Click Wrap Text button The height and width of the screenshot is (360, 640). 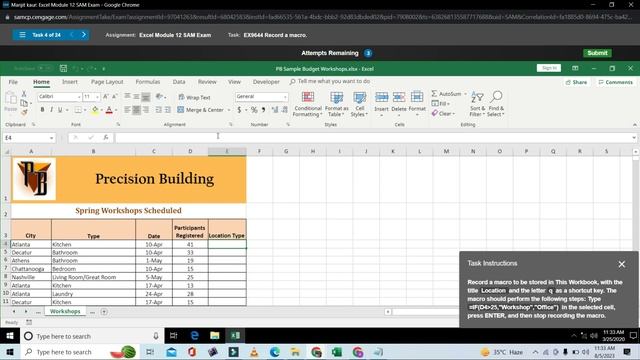(x=194, y=97)
